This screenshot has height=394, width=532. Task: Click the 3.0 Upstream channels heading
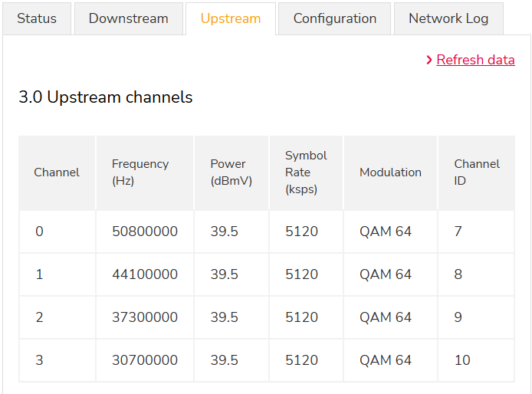point(106,97)
